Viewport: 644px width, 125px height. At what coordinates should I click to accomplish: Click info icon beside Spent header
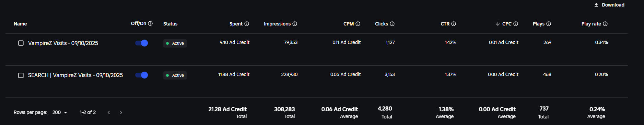coord(247,24)
